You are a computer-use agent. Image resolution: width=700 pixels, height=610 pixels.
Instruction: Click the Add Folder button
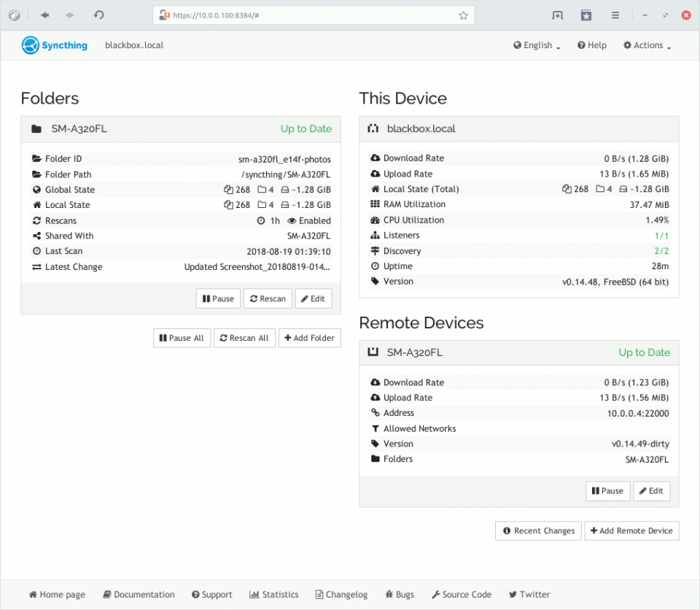[310, 338]
